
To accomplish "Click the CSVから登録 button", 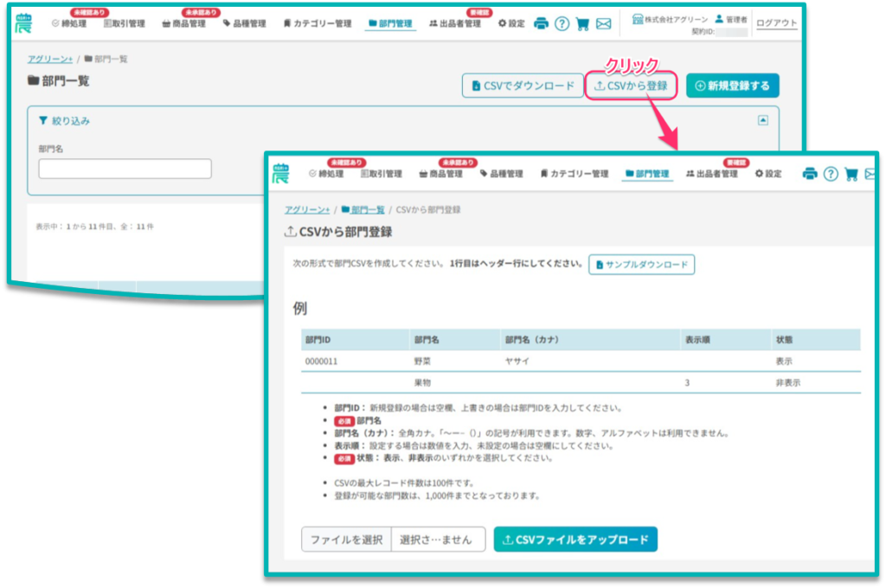I will tap(631, 86).
